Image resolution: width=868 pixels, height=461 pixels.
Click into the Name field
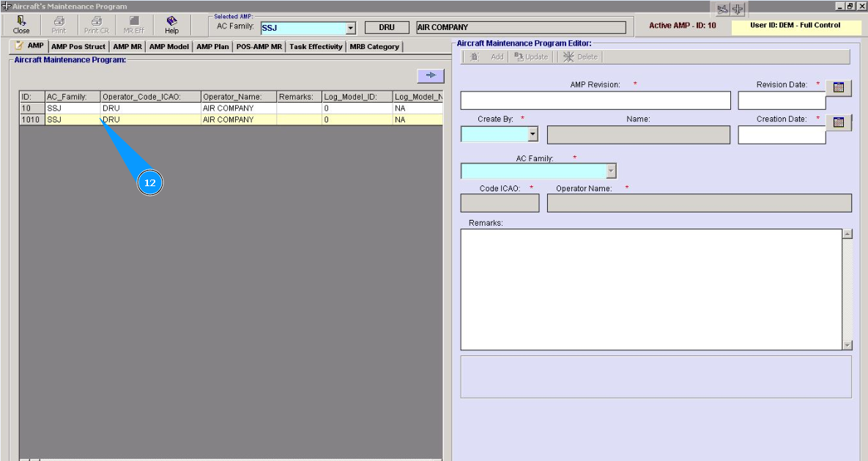[638, 135]
